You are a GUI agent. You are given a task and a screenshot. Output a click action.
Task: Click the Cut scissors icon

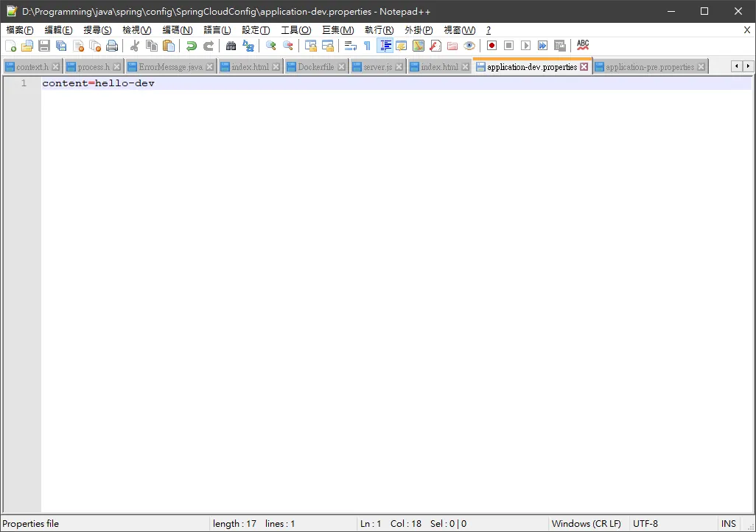(135, 46)
